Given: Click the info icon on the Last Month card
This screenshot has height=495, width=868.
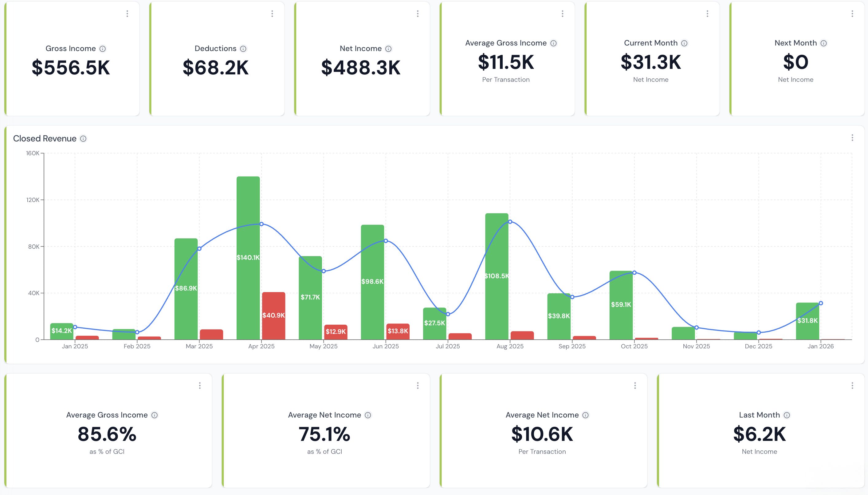Looking at the screenshot, I should click(x=787, y=415).
